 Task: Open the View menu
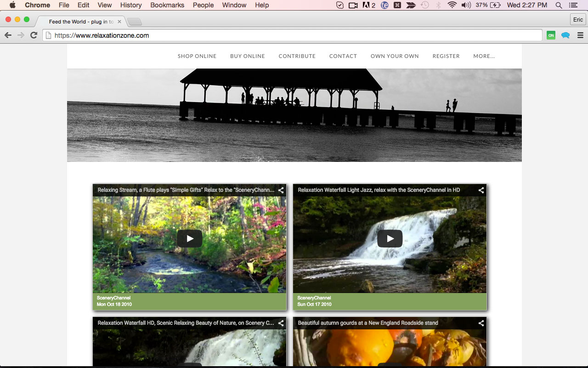point(105,5)
